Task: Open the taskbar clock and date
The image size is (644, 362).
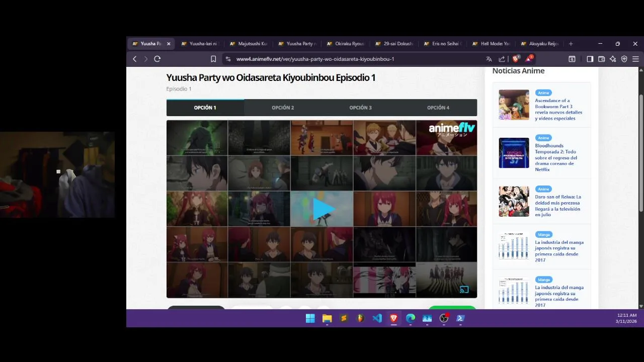Action: coord(626,318)
